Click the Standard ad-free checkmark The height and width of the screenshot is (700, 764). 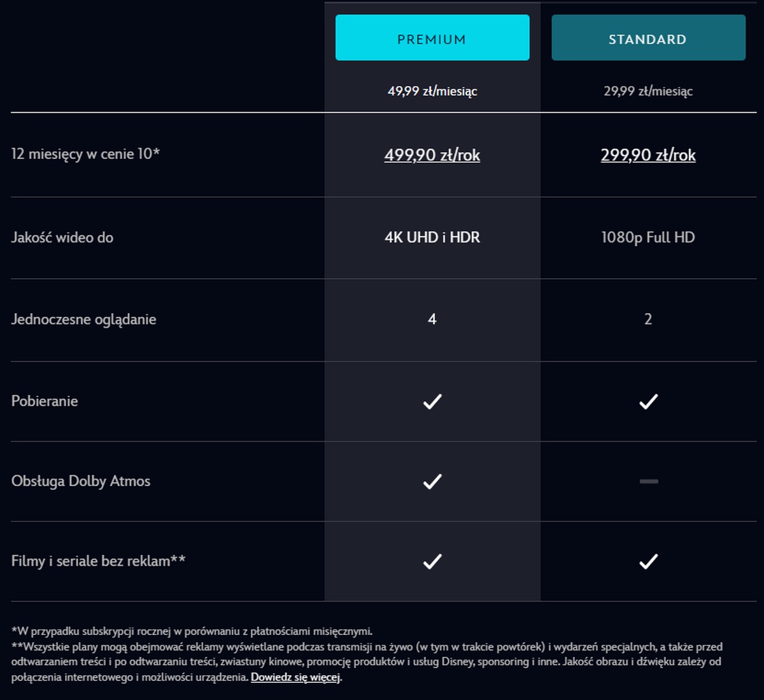coord(648,561)
